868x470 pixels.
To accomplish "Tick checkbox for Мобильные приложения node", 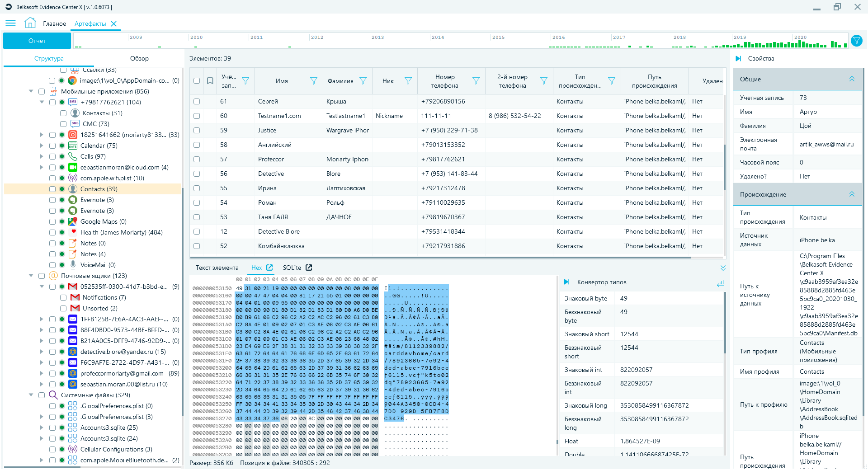I will (x=42, y=91).
